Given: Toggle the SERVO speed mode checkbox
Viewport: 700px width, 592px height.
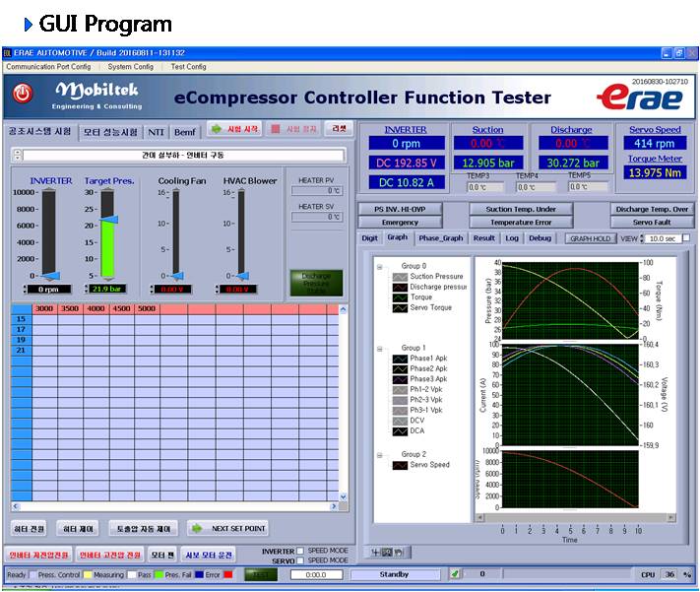Looking at the screenshot, I should (300, 560).
